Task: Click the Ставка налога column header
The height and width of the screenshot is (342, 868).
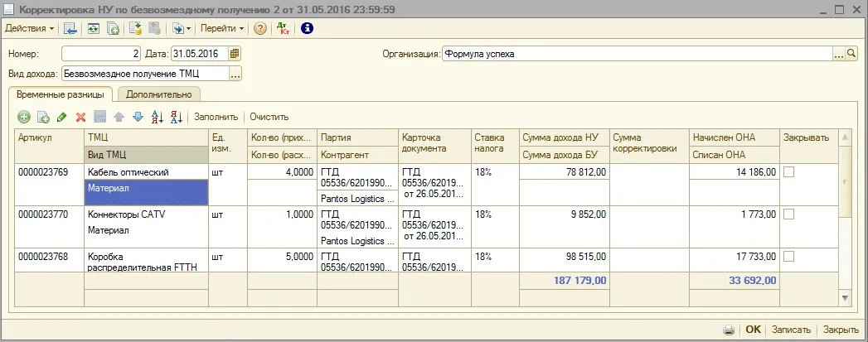Action: (495, 147)
